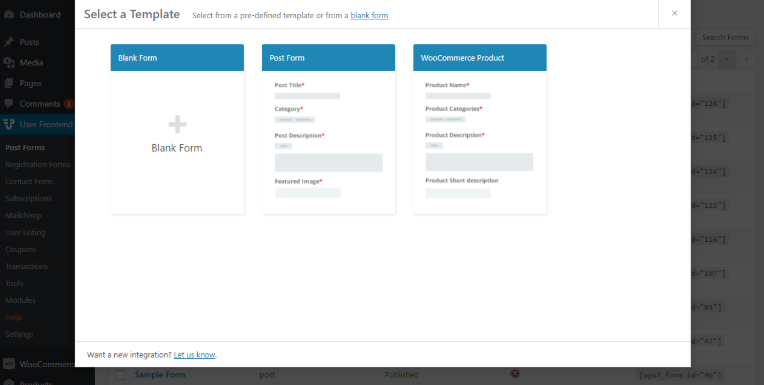This screenshot has height=385, width=764.
Task: Open the Sample Form title link
Action: point(160,375)
